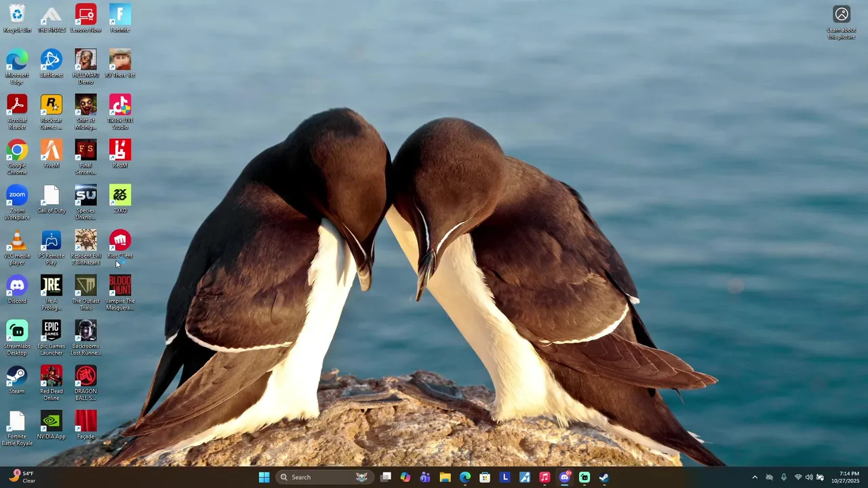Screen dimensions: 868x488
Task: Click Learn about this picture icon
Action: [x=842, y=22]
